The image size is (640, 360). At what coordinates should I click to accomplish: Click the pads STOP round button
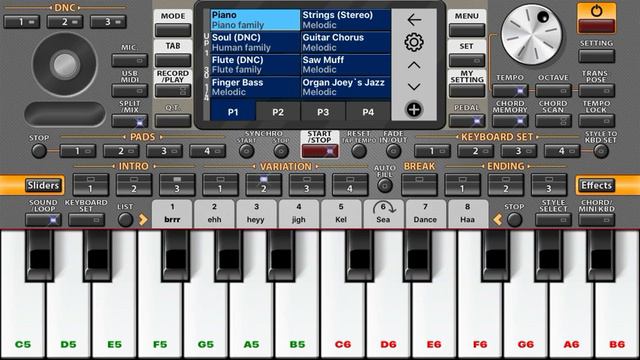(39, 151)
